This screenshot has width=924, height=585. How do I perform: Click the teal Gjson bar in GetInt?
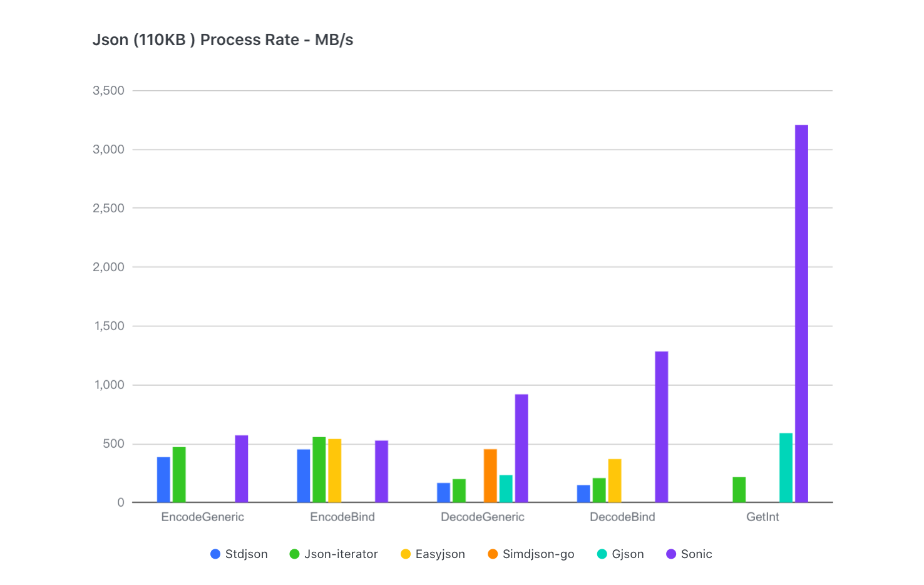pyautogui.click(x=786, y=468)
